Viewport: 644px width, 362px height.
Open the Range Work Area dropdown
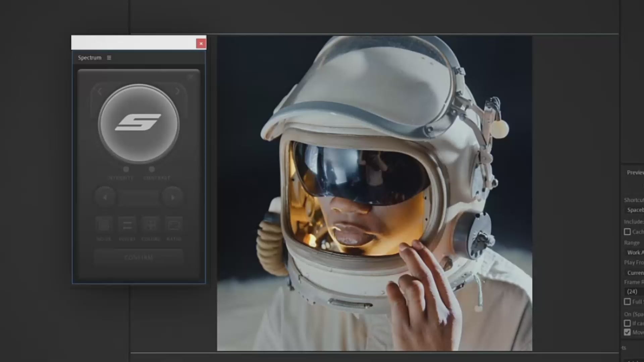click(x=635, y=252)
